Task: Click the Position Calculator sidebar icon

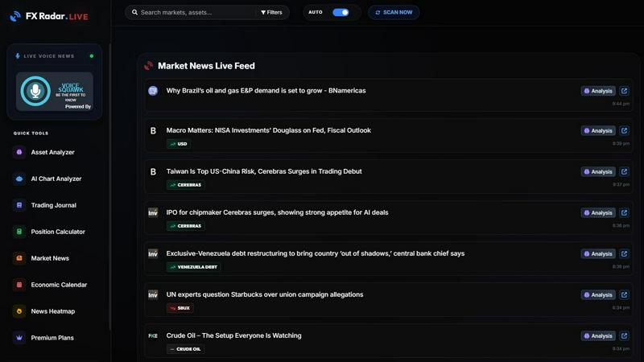Action: point(19,232)
